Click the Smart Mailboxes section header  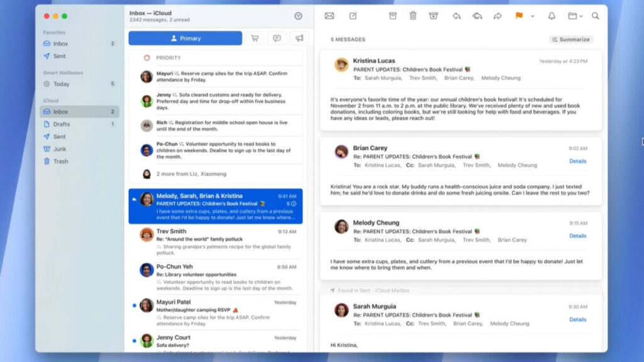(63, 73)
